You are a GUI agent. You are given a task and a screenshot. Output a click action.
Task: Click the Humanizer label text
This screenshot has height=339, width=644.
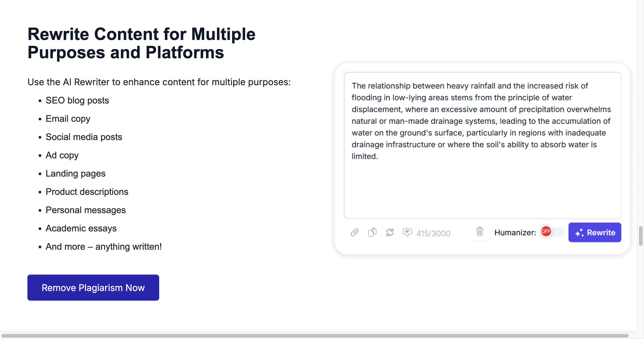pyautogui.click(x=515, y=233)
